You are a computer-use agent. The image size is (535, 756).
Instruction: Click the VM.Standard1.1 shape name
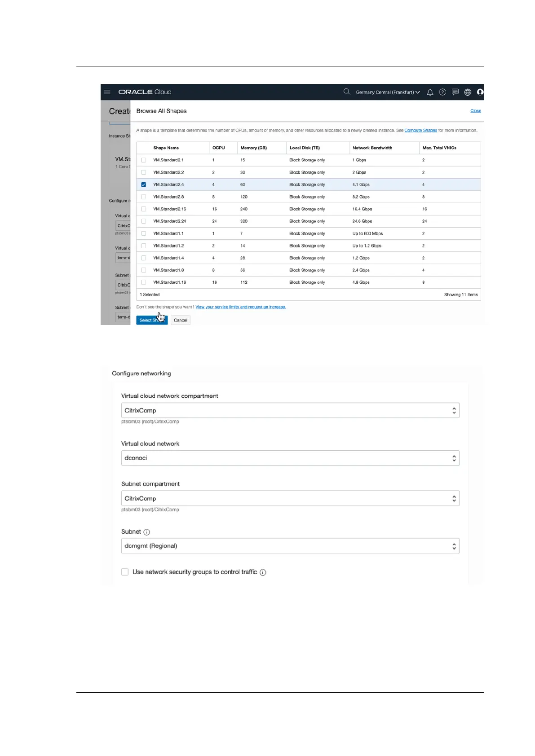(x=168, y=233)
